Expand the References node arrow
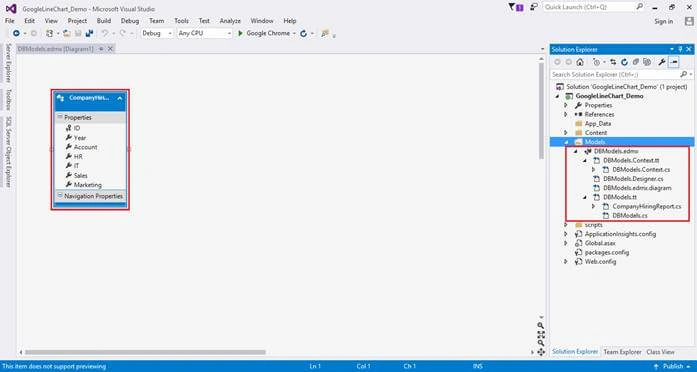697x372 pixels. pos(565,114)
